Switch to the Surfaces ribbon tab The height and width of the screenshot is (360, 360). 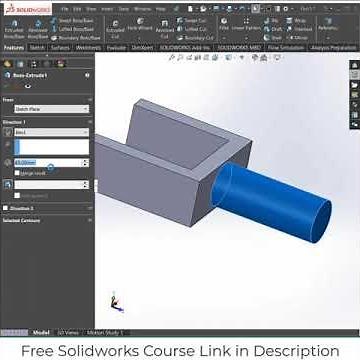60,48
